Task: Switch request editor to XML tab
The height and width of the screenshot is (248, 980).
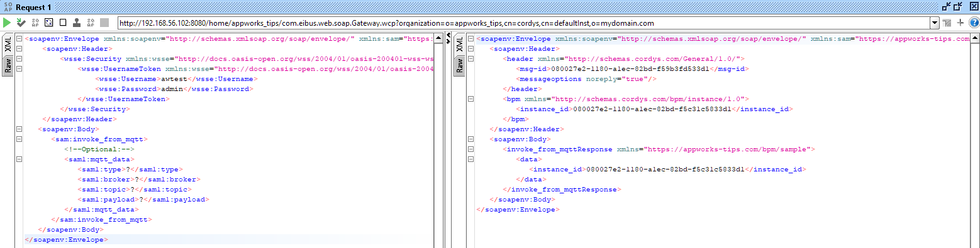Action: click(x=8, y=45)
